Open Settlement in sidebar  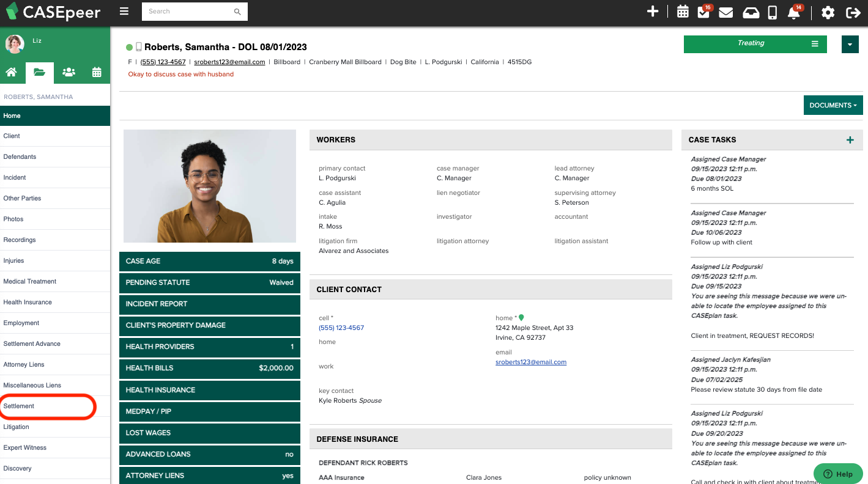[55, 406]
